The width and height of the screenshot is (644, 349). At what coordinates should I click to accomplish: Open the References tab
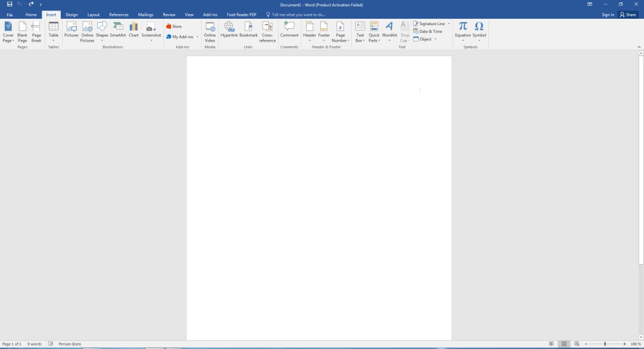[119, 15]
